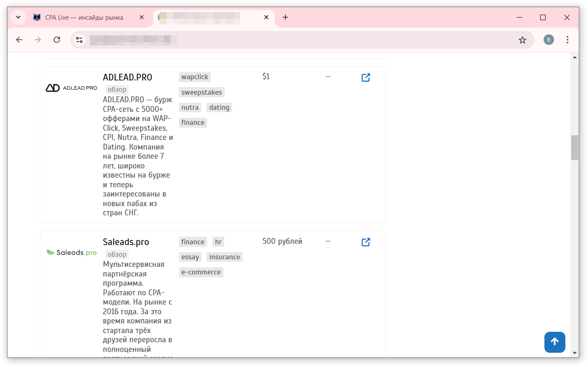Select the insurance tag
Viewport: 588px width, 367px height.
(225, 257)
